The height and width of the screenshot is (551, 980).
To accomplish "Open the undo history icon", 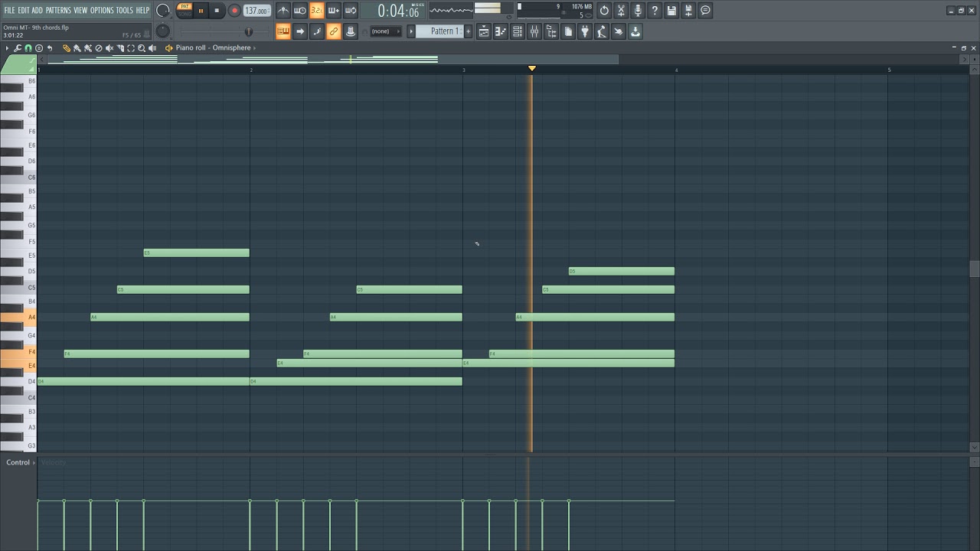I will click(x=604, y=11).
